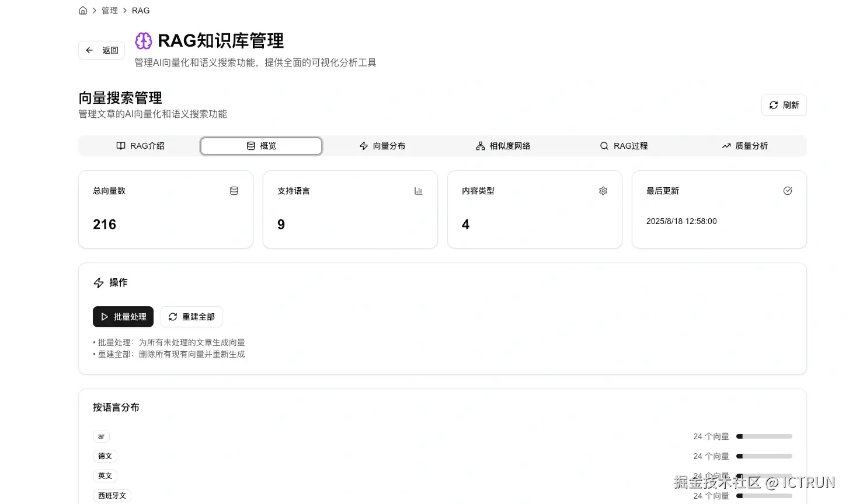This screenshot has height=504, width=849.
Task: Switch to the RAG介绍 tab
Action: 140,146
